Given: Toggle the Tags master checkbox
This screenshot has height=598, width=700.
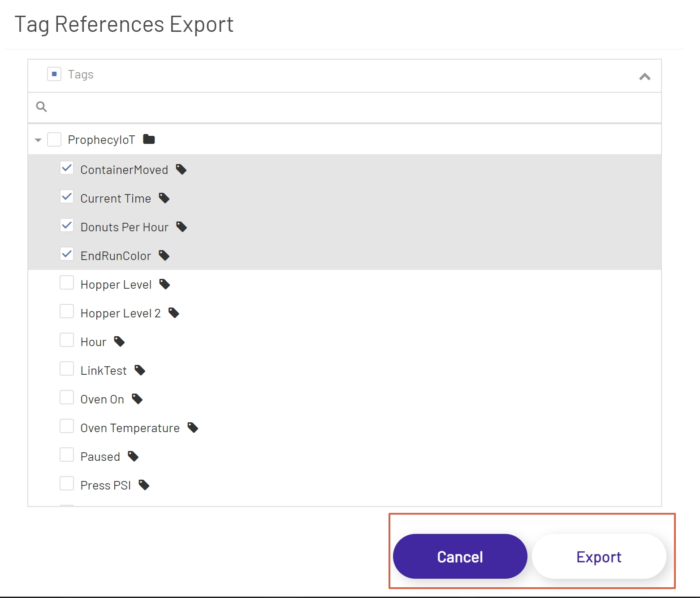Looking at the screenshot, I should click(54, 74).
